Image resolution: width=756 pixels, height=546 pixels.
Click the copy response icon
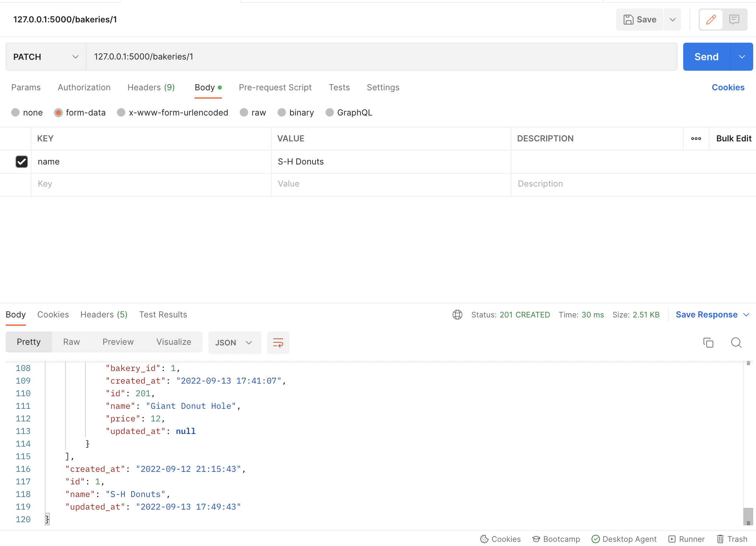coord(708,342)
